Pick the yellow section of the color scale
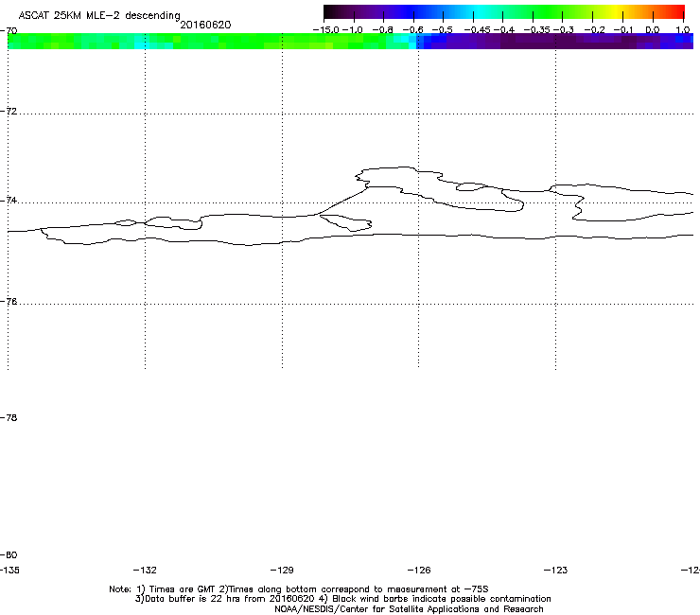 (x=616, y=11)
